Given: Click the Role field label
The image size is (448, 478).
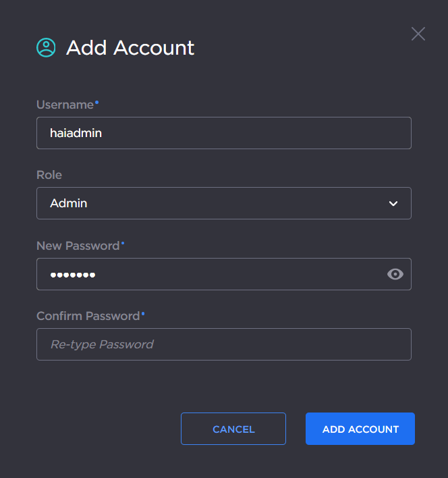Looking at the screenshot, I should point(49,175).
